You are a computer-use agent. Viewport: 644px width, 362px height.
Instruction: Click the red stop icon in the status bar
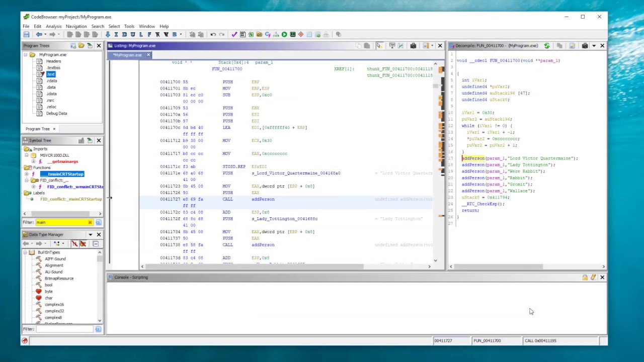[24, 341]
